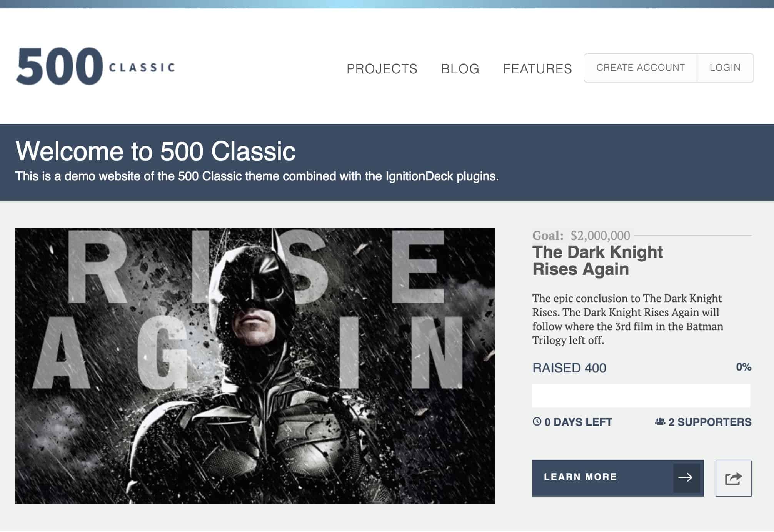Click the Create Account button
The width and height of the screenshot is (774, 532).
pos(641,68)
